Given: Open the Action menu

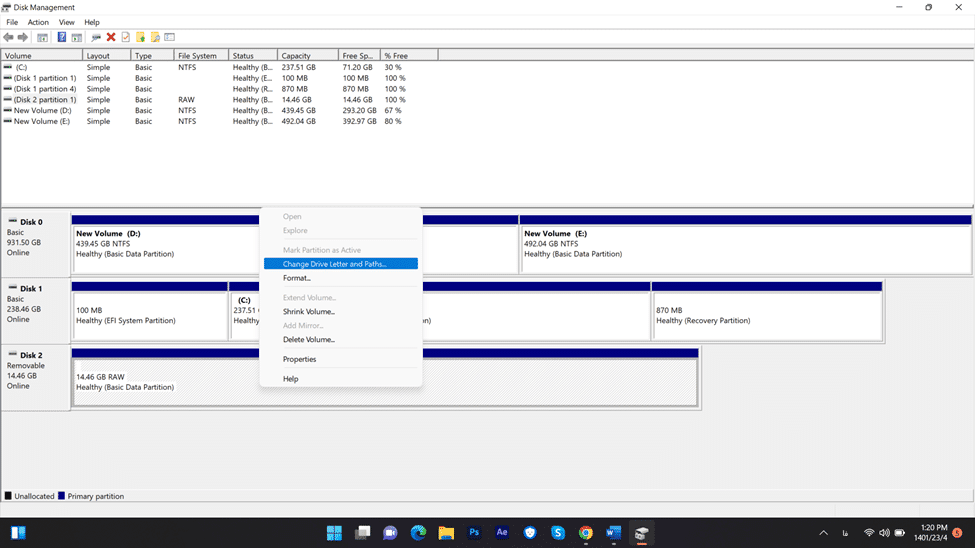Looking at the screenshot, I should tap(38, 22).
